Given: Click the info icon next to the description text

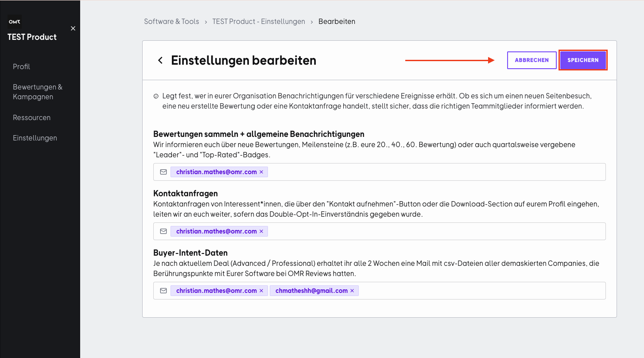Looking at the screenshot, I should point(156,96).
